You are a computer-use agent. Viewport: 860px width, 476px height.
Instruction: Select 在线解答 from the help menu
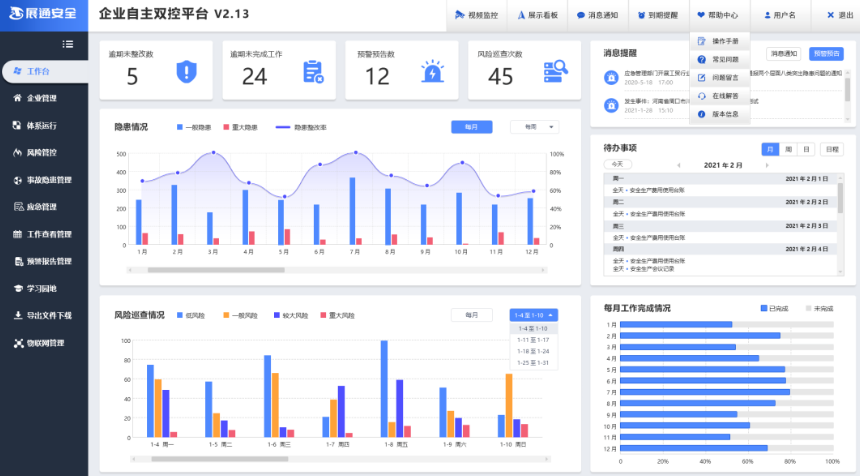pos(720,96)
